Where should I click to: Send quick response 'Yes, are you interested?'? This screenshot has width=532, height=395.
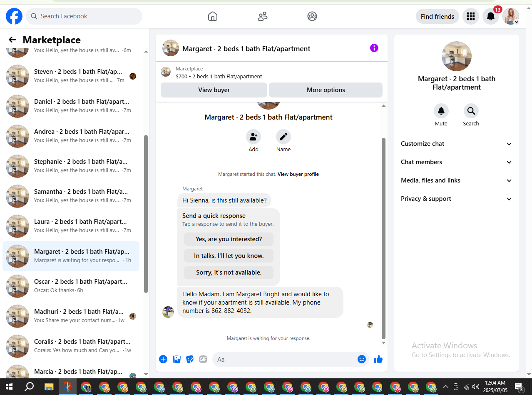[x=229, y=239]
